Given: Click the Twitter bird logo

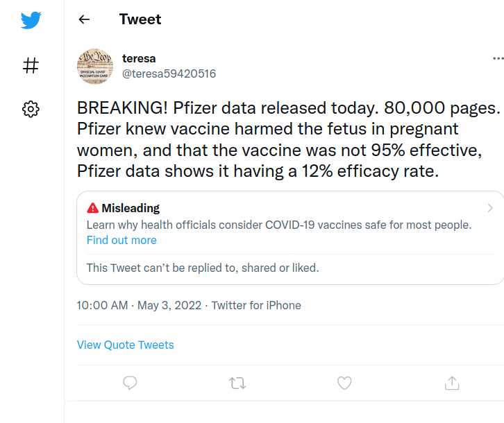Looking at the screenshot, I should (31, 20).
